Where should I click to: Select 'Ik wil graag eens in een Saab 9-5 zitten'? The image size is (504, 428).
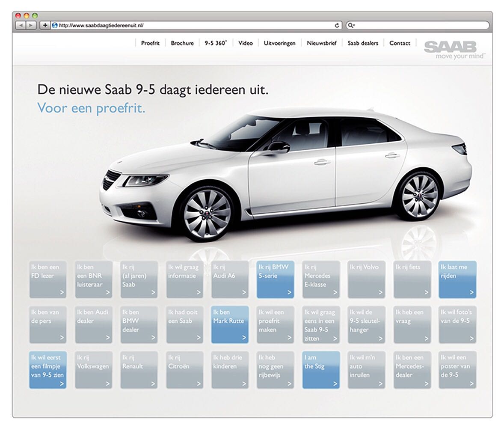pos(321,324)
